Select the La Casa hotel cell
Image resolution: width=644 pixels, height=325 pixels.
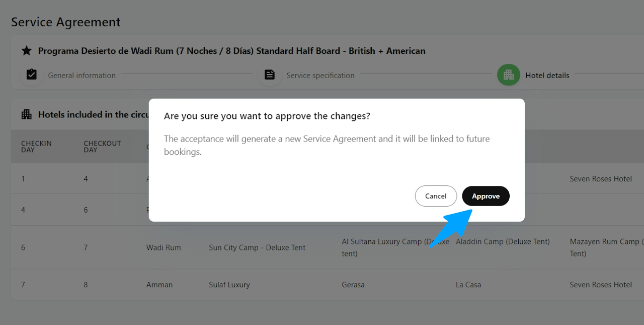468,285
